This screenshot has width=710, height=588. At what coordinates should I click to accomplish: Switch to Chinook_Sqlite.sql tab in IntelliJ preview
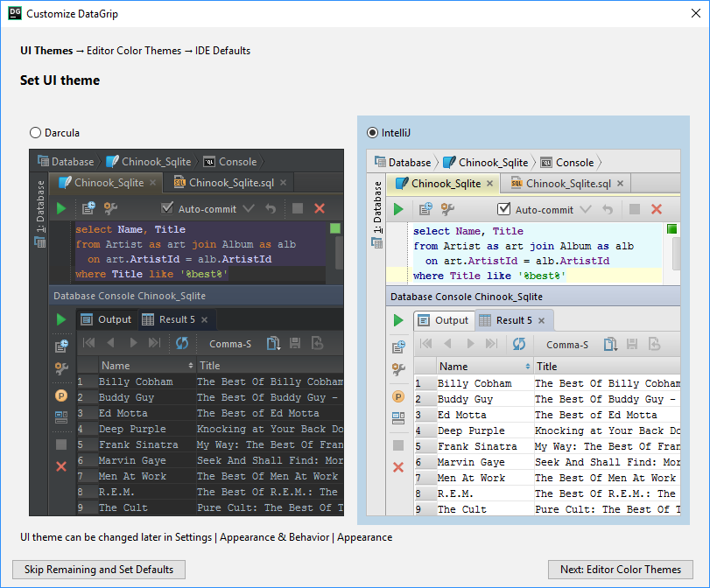(x=568, y=184)
